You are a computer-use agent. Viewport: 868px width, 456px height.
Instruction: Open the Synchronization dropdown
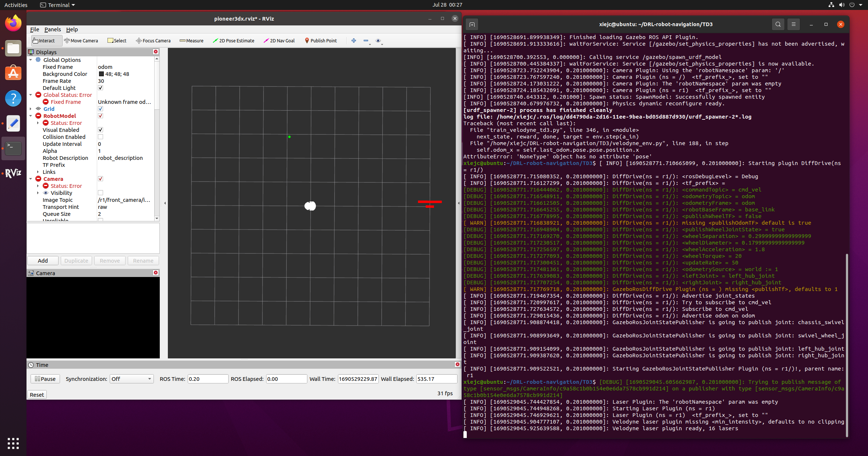point(131,379)
